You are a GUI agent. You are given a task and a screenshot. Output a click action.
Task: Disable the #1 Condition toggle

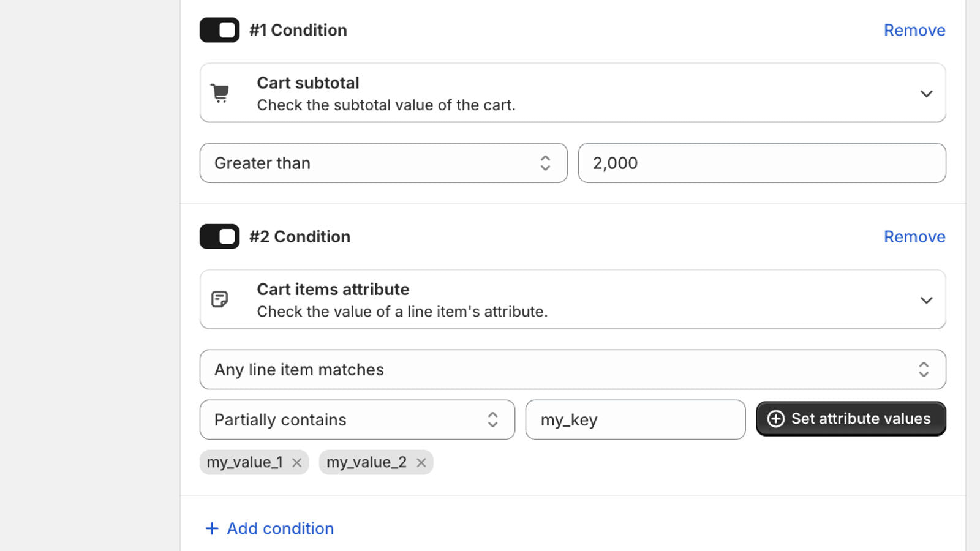pyautogui.click(x=219, y=29)
